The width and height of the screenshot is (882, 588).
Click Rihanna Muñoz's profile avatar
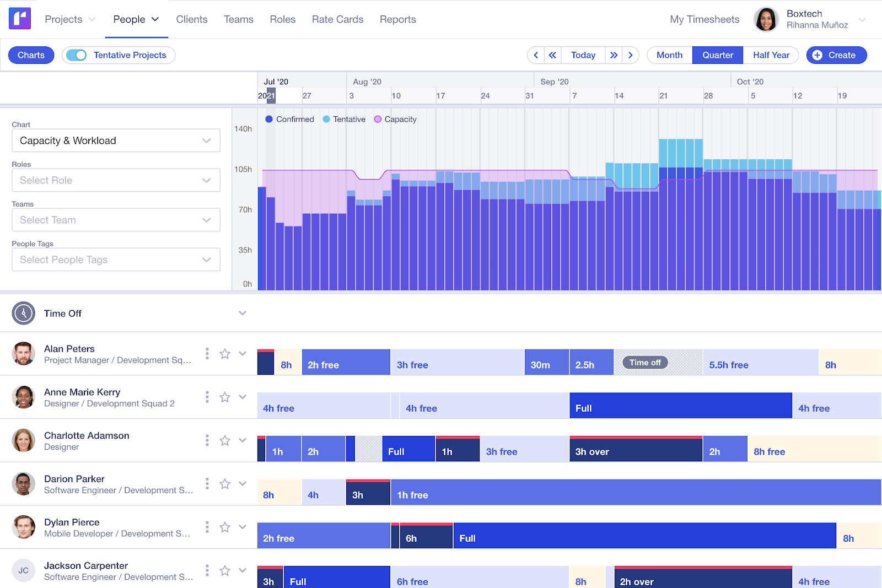click(766, 19)
